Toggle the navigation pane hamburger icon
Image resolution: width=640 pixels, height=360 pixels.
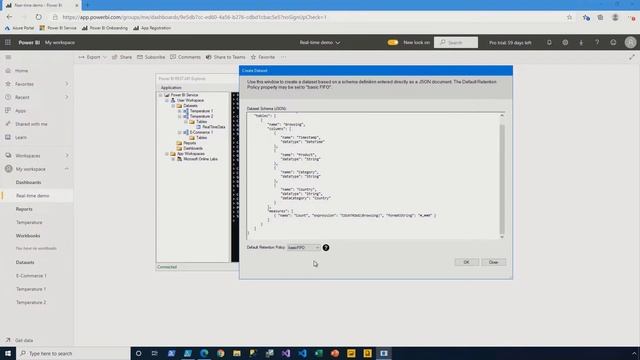pyautogui.click(x=8, y=57)
